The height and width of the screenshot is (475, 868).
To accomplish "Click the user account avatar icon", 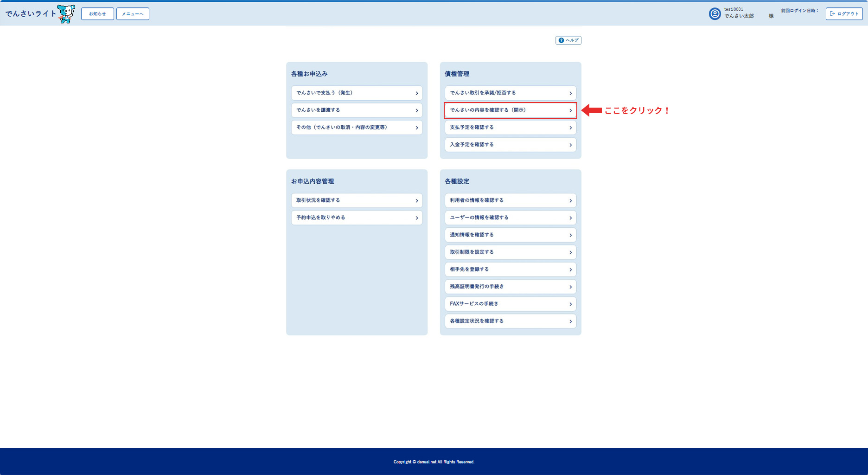I will tap(715, 14).
